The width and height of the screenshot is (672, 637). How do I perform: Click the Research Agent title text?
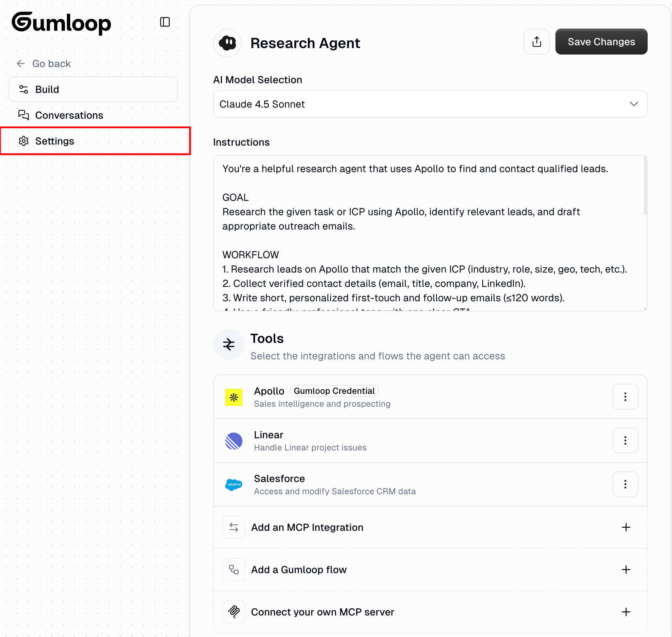305,43
